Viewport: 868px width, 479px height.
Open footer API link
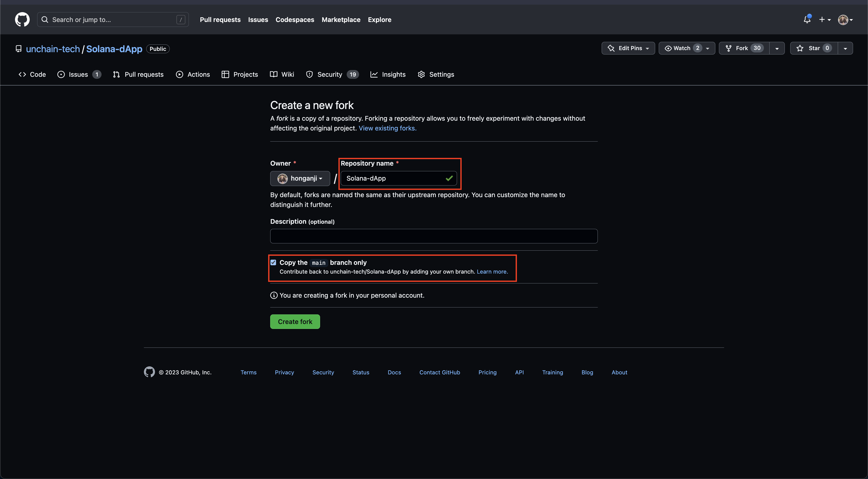tap(519, 372)
